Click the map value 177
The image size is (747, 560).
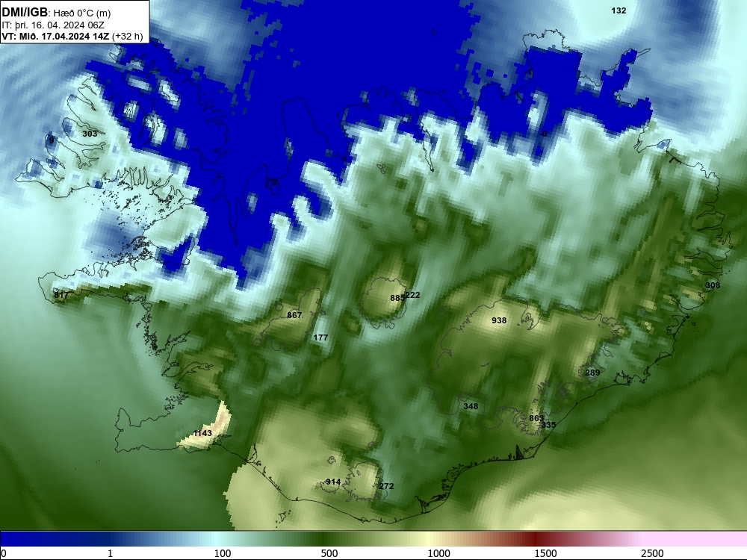click(x=320, y=337)
